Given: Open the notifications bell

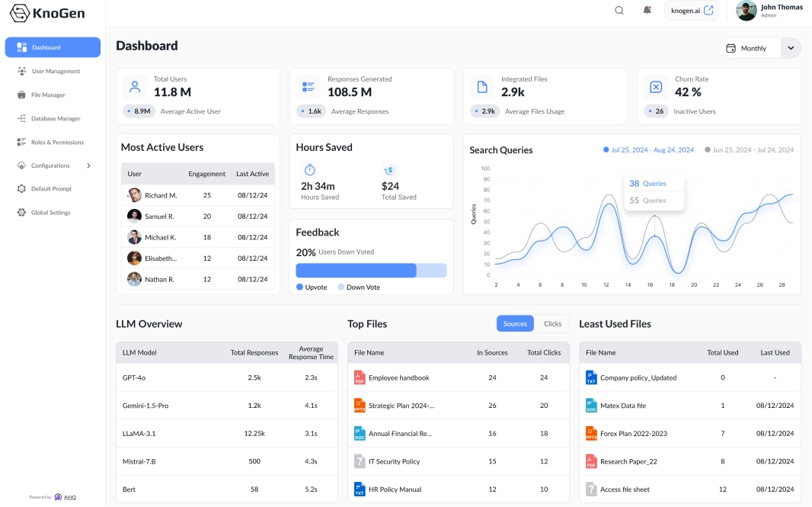Looking at the screenshot, I should click(647, 11).
